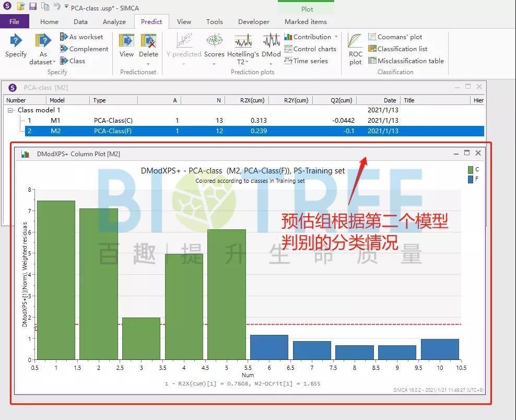516x420 pixels.
Task: Click the View predictionset icon
Action: pyautogui.click(x=126, y=46)
